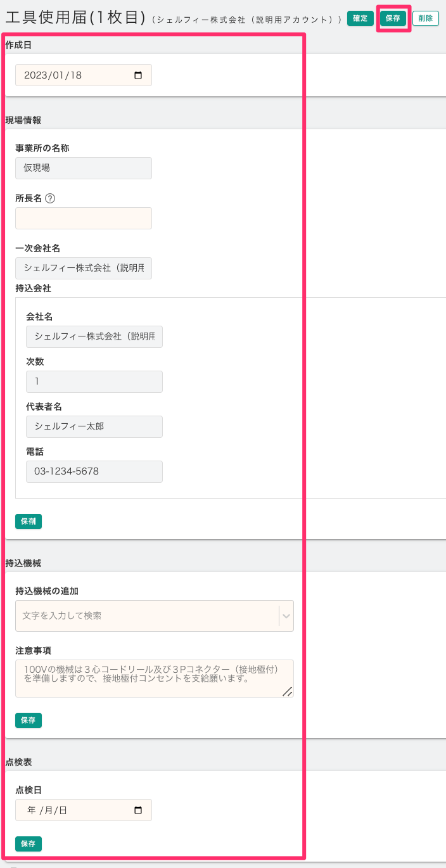Click the 一次会社名 field

[84, 268]
